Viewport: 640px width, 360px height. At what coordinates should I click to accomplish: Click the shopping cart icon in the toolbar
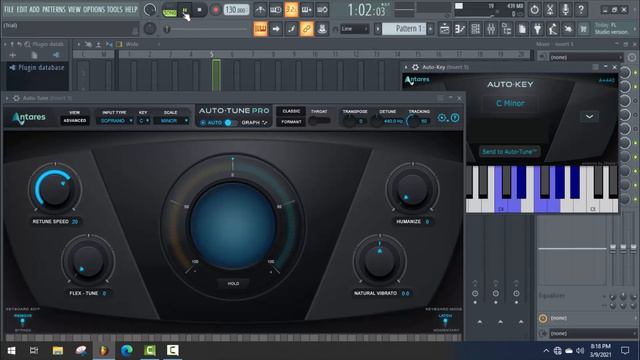[584, 29]
